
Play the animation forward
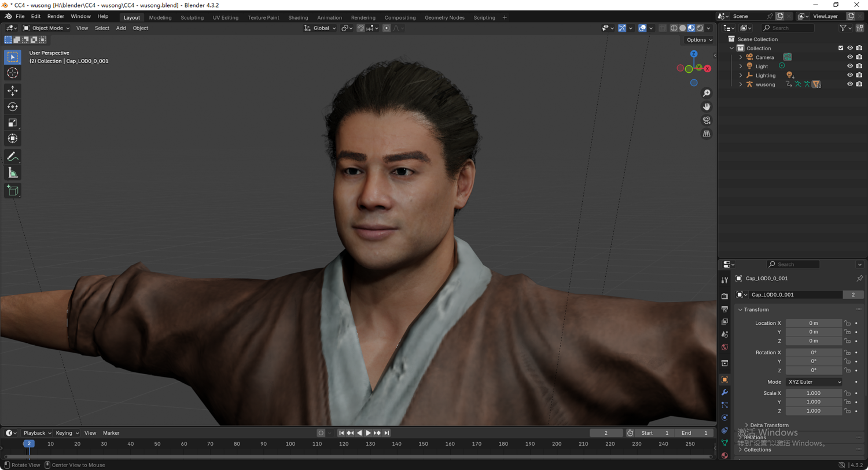368,433
